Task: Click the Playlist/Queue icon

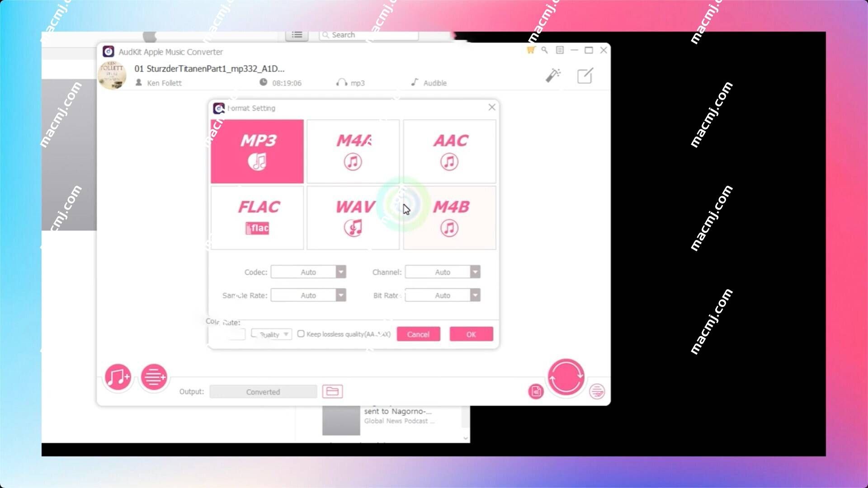Action: pos(155,376)
